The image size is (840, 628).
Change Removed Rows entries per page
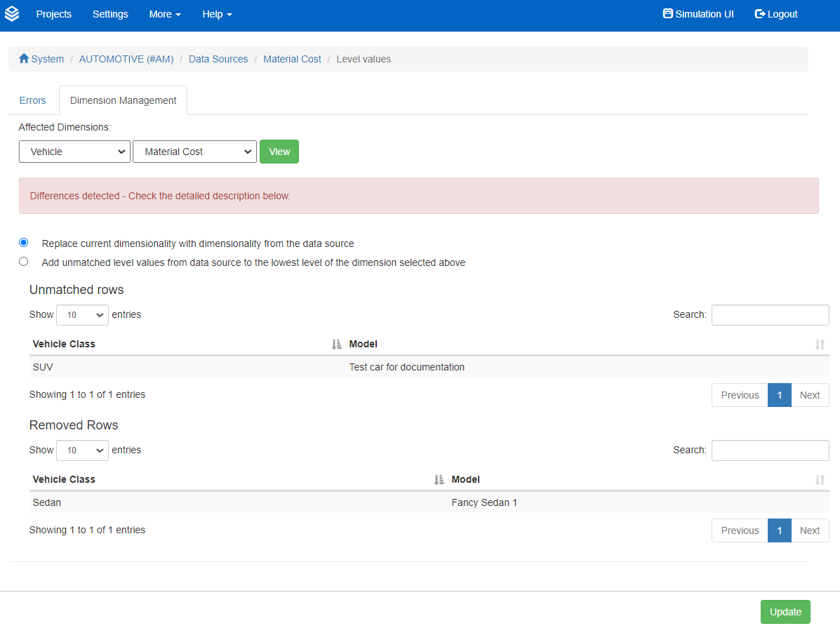82,450
